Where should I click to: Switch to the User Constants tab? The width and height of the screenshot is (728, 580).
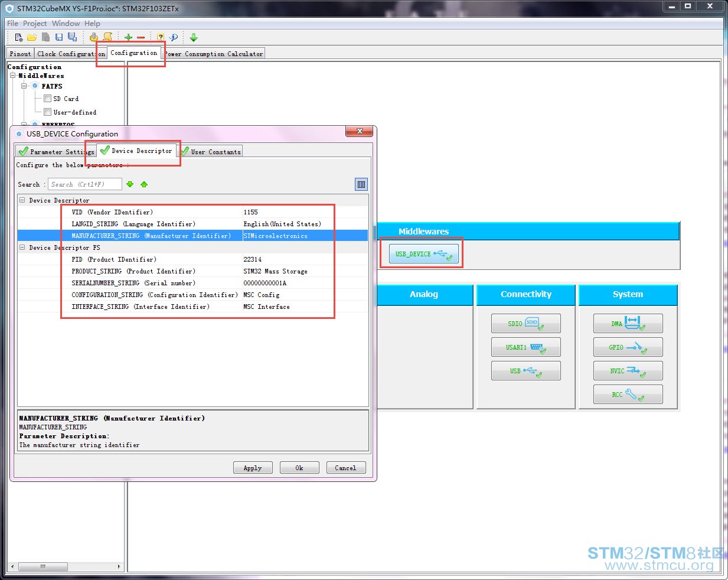211,152
